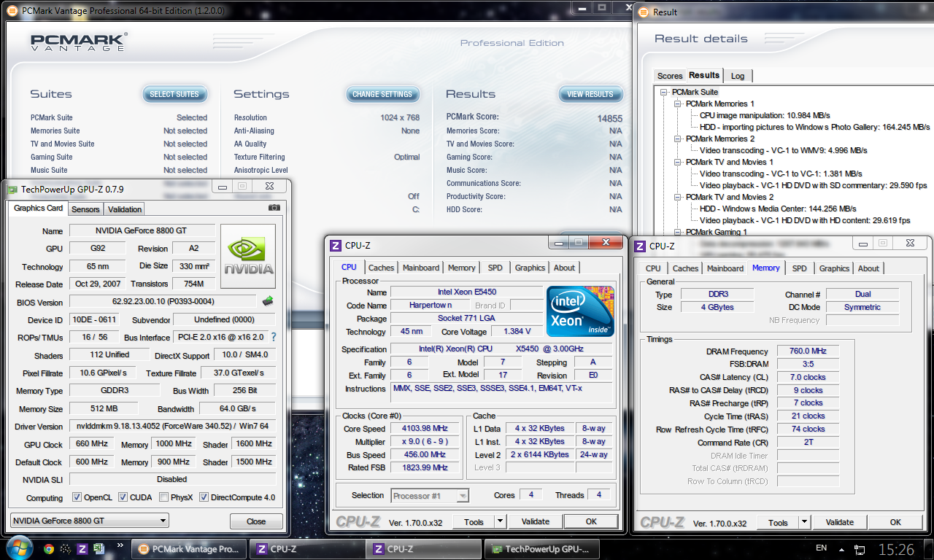Collapse the PCMark Memories 1 node
The width and height of the screenshot is (934, 560).
678,104
